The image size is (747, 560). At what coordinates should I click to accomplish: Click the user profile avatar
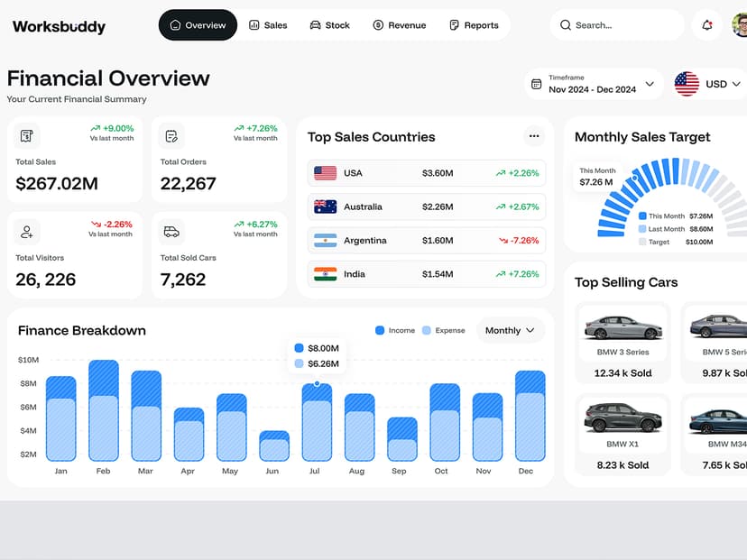point(740,24)
